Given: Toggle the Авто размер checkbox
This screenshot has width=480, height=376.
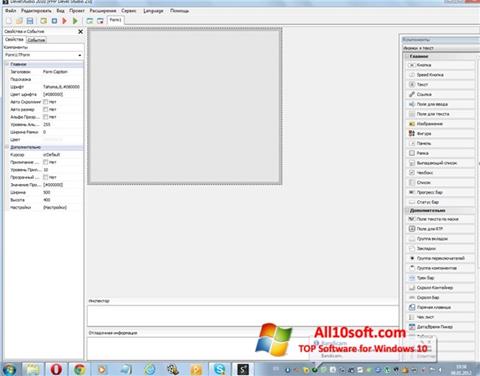Looking at the screenshot, I should click(x=46, y=110).
